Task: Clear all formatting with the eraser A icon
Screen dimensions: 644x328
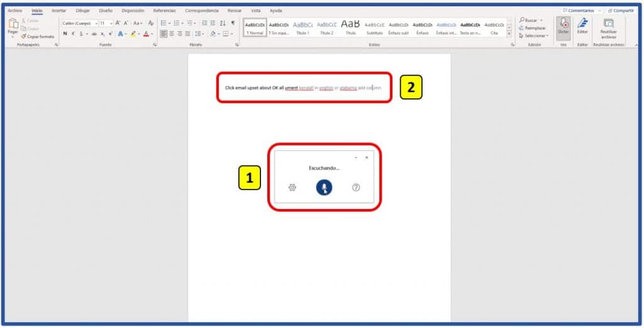Action: 151,23
